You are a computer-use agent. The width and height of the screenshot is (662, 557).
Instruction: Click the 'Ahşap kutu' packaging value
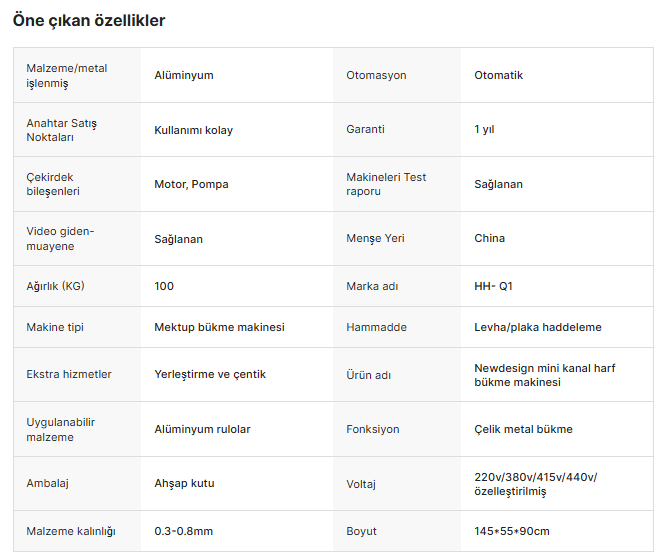[184, 484]
